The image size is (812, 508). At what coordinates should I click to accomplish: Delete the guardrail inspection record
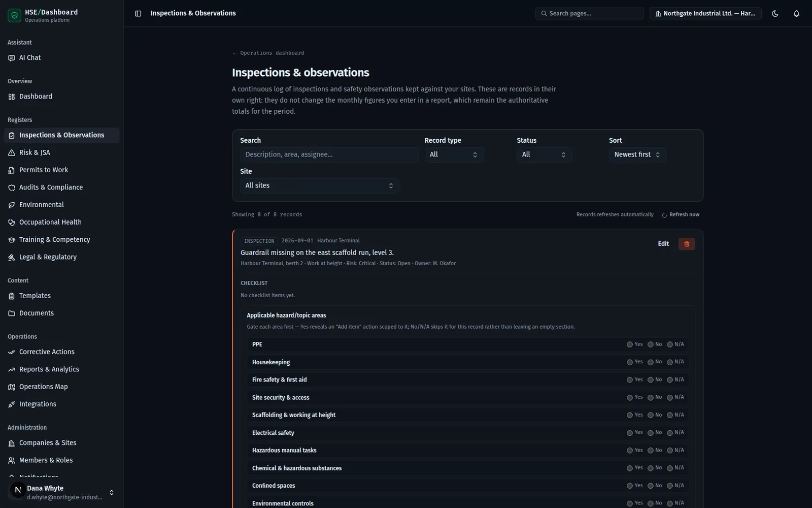pyautogui.click(x=687, y=244)
